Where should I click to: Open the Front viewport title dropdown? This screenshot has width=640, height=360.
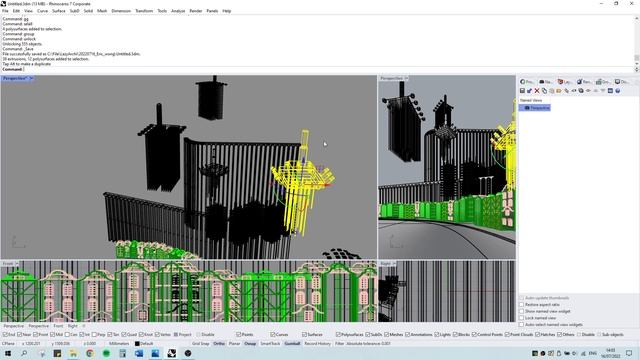coord(16,264)
